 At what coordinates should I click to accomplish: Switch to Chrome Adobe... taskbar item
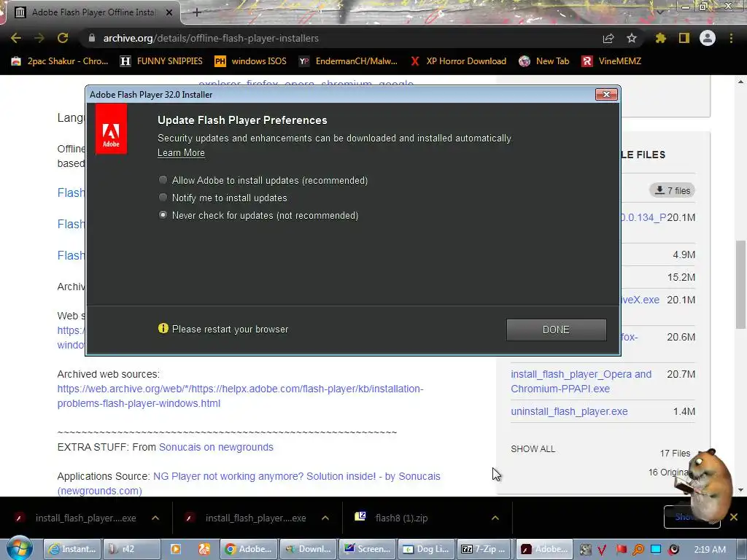[x=249, y=549]
